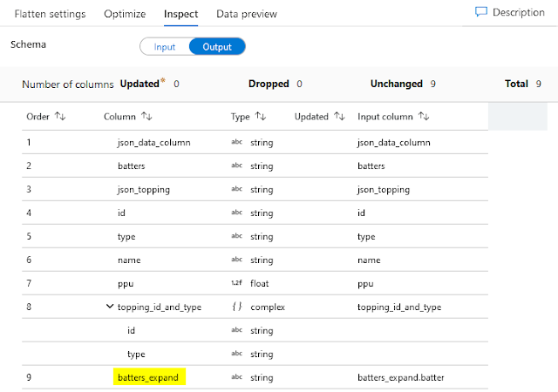Image resolution: width=558 pixels, height=392 pixels.
Task: Click the float type icon for ppu
Action: pyautogui.click(x=236, y=283)
